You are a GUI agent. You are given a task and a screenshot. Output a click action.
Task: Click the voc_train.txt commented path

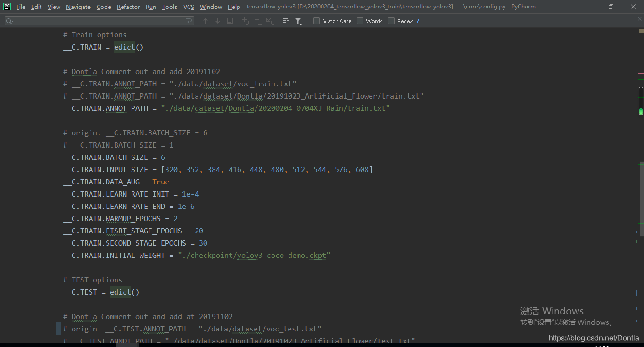[233, 83]
